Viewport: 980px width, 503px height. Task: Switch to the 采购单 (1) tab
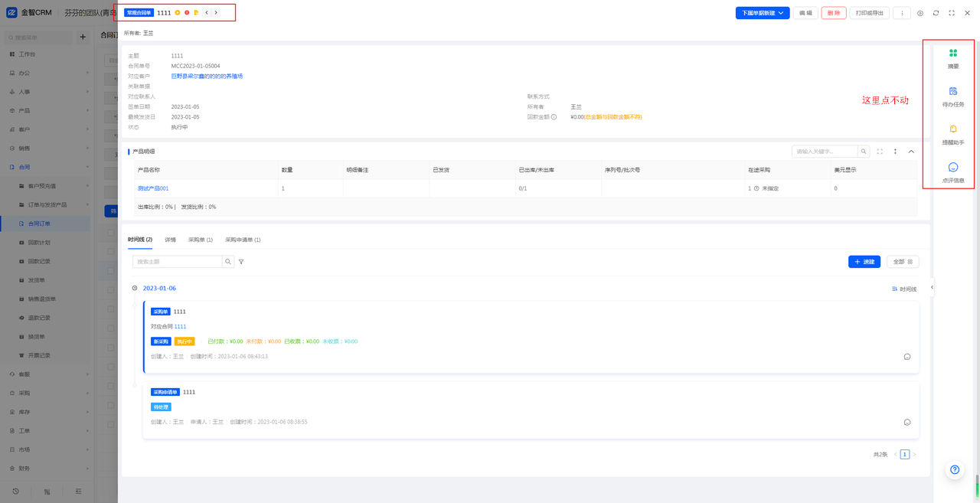pyautogui.click(x=201, y=240)
